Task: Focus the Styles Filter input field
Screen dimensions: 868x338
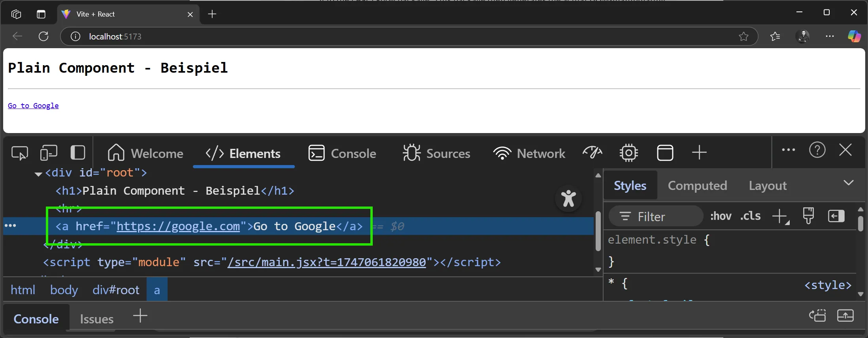Action: (x=656, y=216)
